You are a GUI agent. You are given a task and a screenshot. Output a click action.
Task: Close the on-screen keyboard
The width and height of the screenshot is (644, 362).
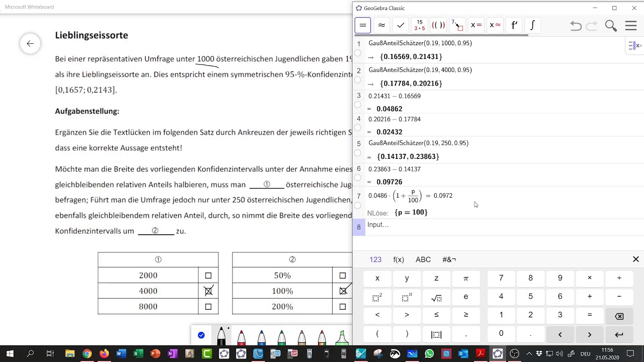(636, 259)
